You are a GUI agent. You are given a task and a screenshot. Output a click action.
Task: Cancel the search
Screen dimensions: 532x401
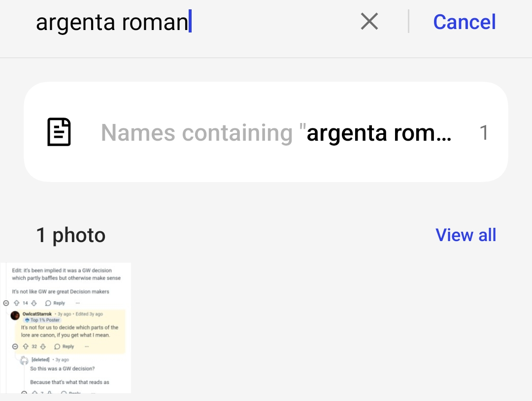[x=464, y=22]
